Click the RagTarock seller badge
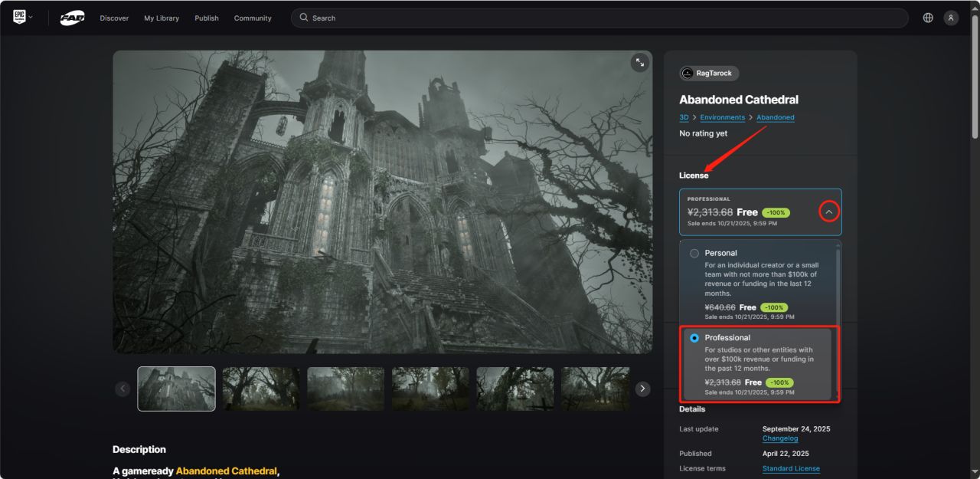This screenshot has width=980, height=479. coord(709,74)
